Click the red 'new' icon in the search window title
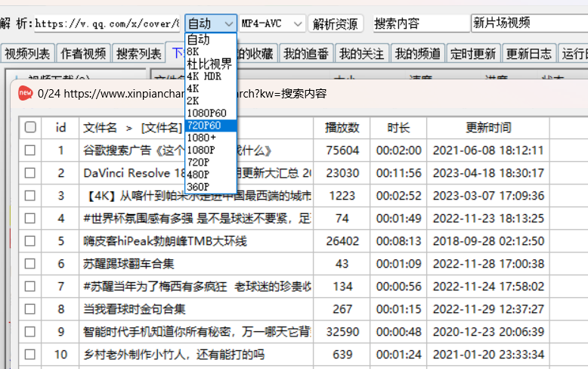 click(24, 93)
